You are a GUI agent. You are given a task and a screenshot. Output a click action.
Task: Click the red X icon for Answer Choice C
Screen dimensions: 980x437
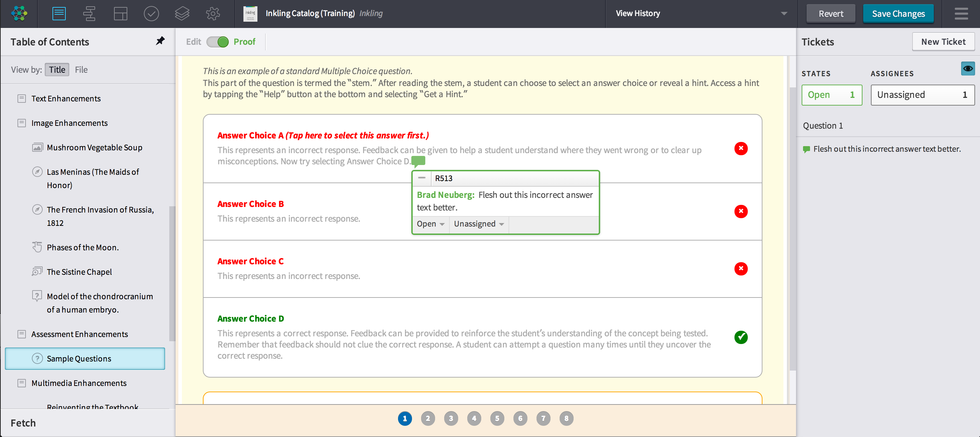pos(741,268)
